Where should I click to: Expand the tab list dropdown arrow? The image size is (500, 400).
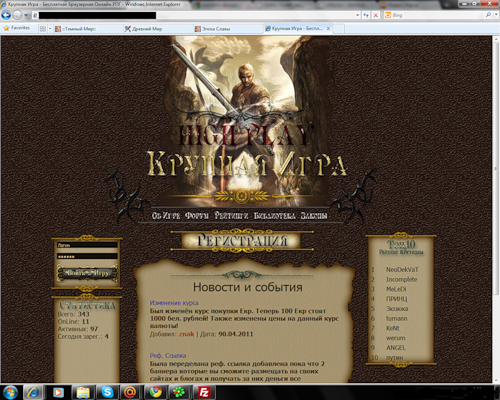click(x=50, y=29)
